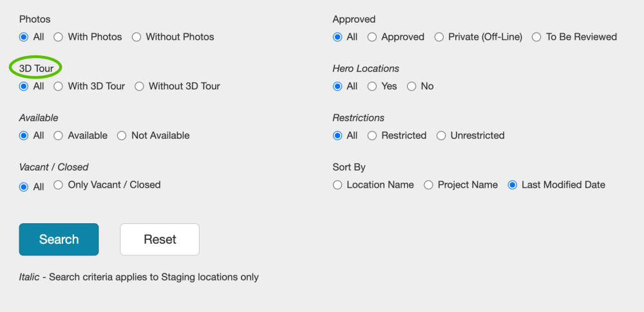
Task: Select the Approved radio button
Action: click(x=372, y=37)
